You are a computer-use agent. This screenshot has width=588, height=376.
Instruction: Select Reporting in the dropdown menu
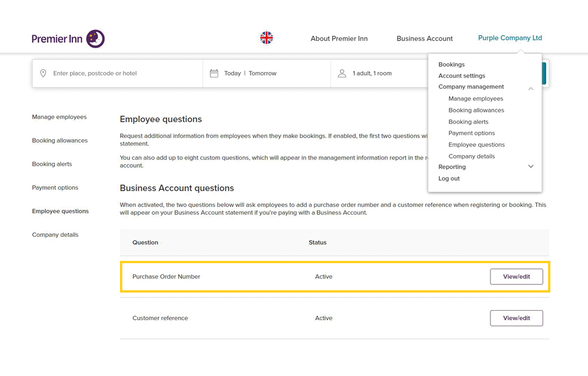coord(452,167)
